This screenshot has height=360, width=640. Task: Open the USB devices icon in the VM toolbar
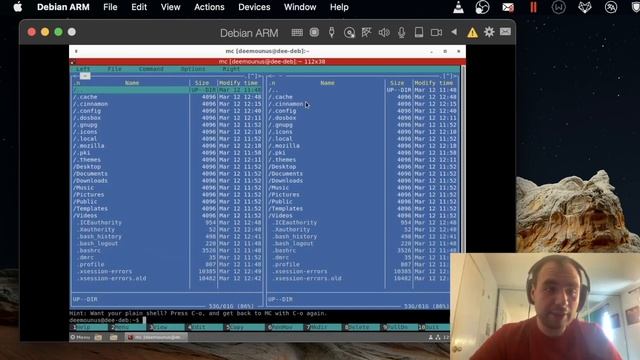(332, 32)
